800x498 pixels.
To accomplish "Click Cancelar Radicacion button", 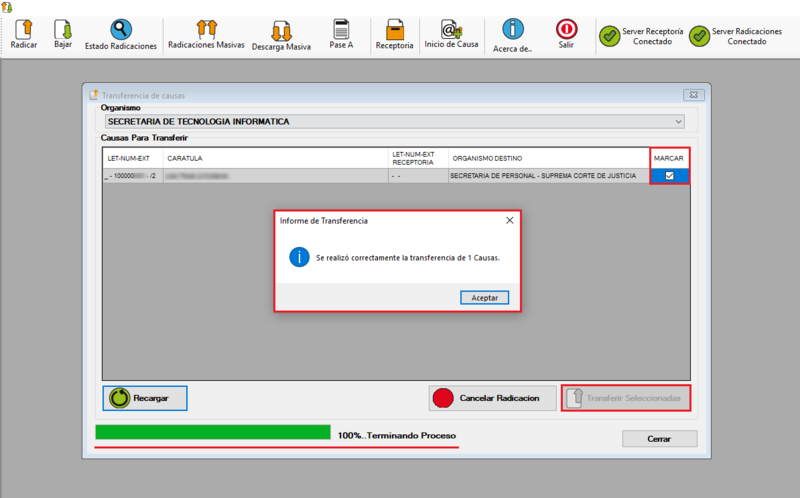I will 492,398.
